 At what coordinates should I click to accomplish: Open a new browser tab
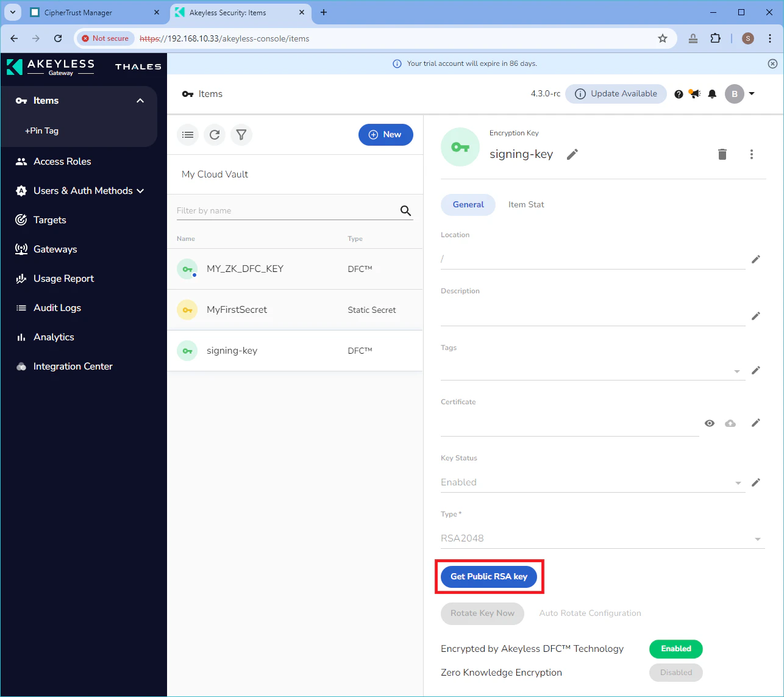coord(324,12)
